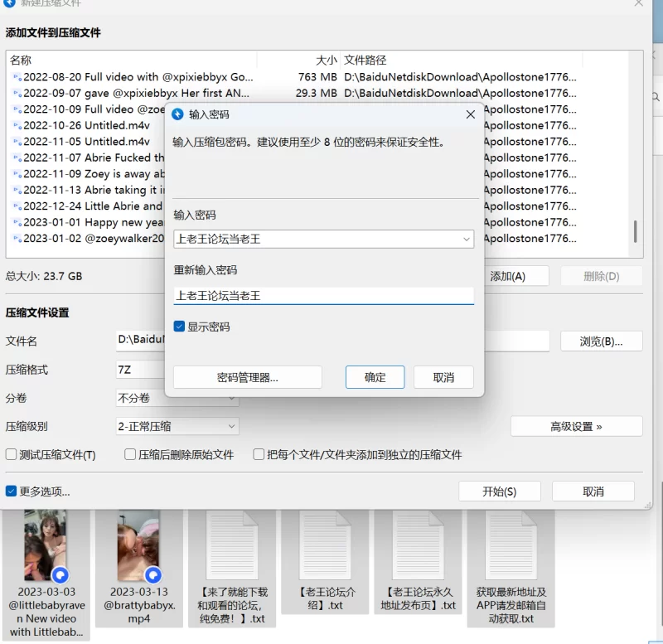Click the 获取最新地址及APP请发邮箱自动获取.txt file icon
The height and width of the screenshot is (644, 663).
coord(511,545)
